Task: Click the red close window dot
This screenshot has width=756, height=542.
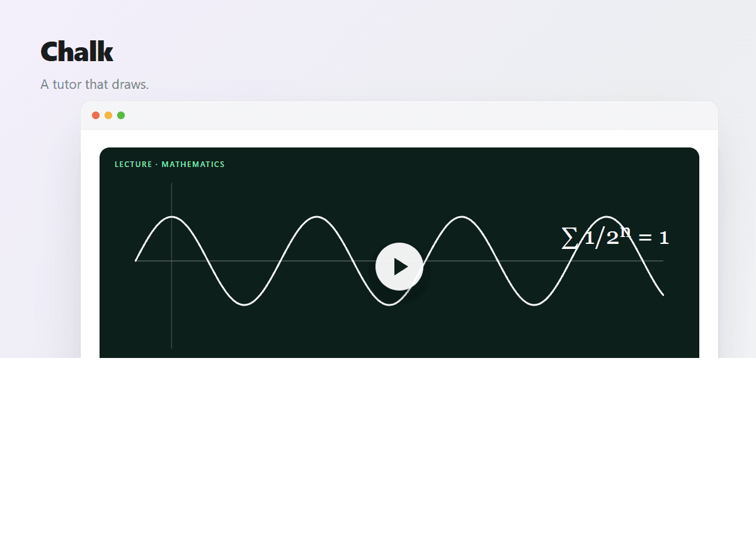Action: (x=96, y=115)
